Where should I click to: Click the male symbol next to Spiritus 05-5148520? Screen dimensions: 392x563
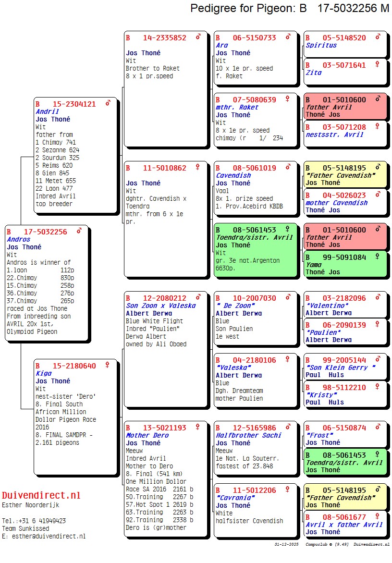pos(378,37)
